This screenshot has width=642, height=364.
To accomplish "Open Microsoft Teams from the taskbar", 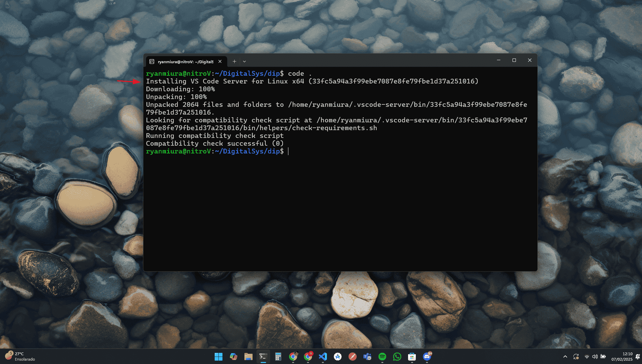I will click(x=367, y=357).
